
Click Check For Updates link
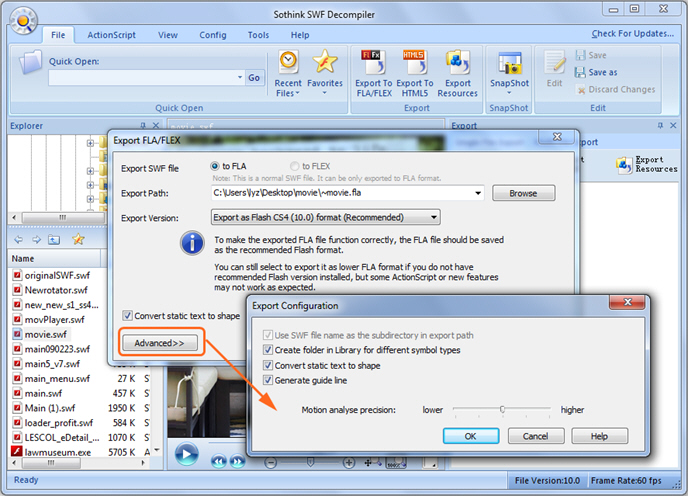(632, 33)
